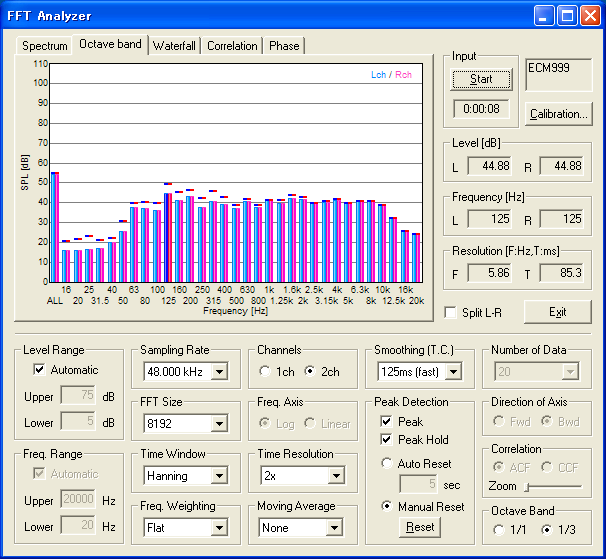Click the time resolution 85.3 field
Viewport: 606px width, 559px height.
pos(562,273)
